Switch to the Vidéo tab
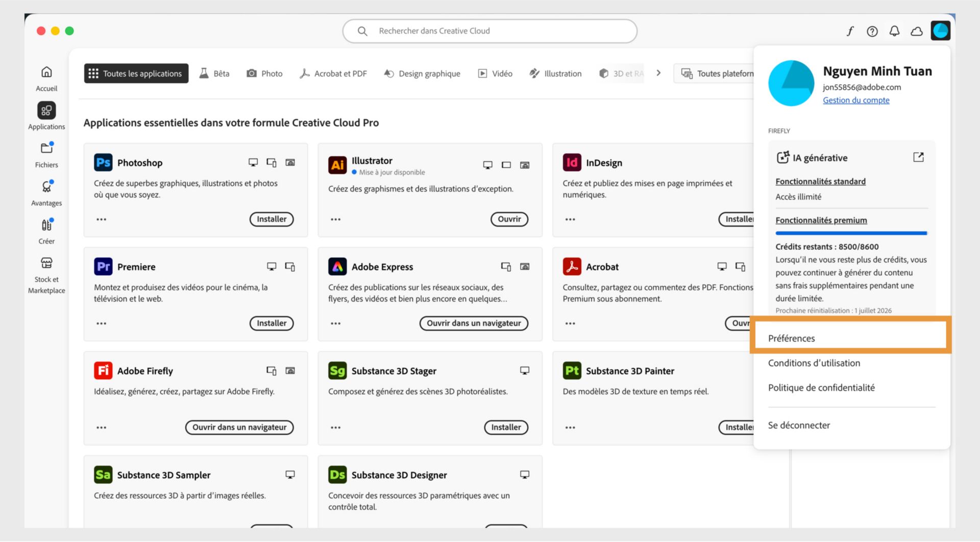 coord(495,73)
